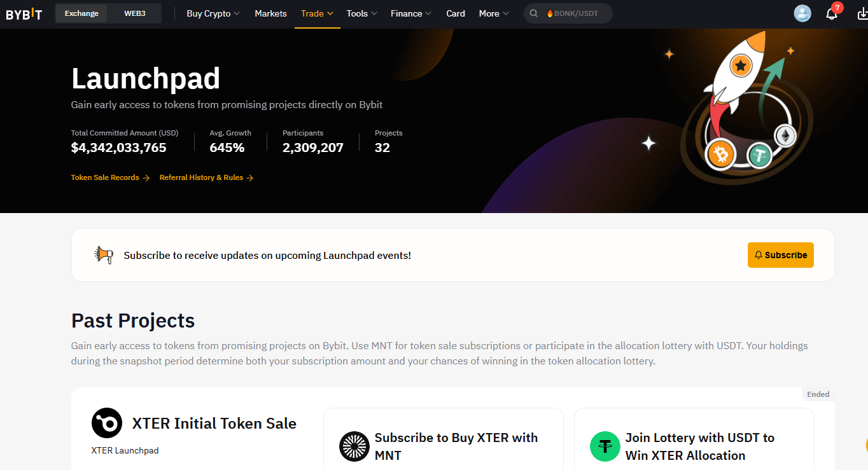Open the user profile avatar
Viewport: 868px width, 470px height.
(802, 13)
